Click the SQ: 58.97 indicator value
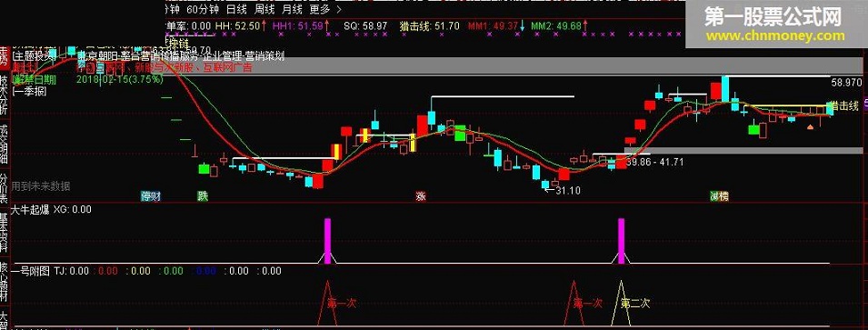The height and width of the screenshot is (330, 868). pyautogui.click(x=364, y=25)
